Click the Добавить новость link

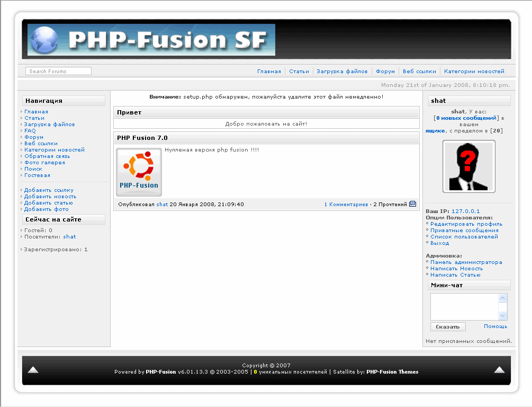pyautogui.click(x=50, y=197)
